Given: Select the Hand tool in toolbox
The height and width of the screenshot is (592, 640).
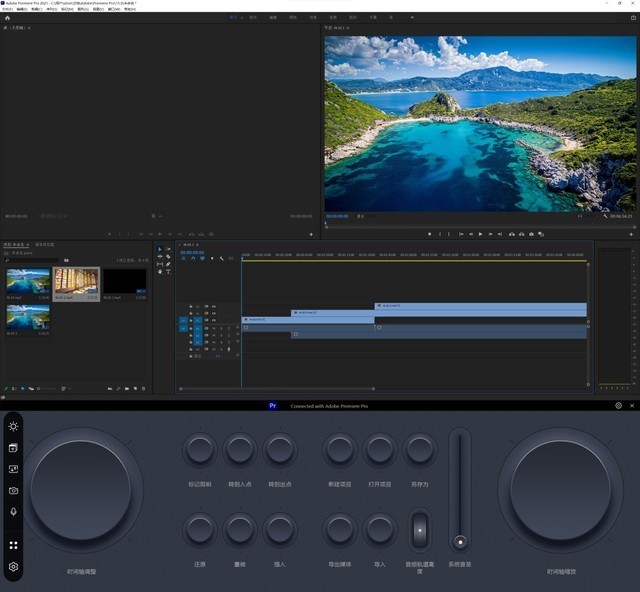Looking at the screenshot, I should 159,271.
